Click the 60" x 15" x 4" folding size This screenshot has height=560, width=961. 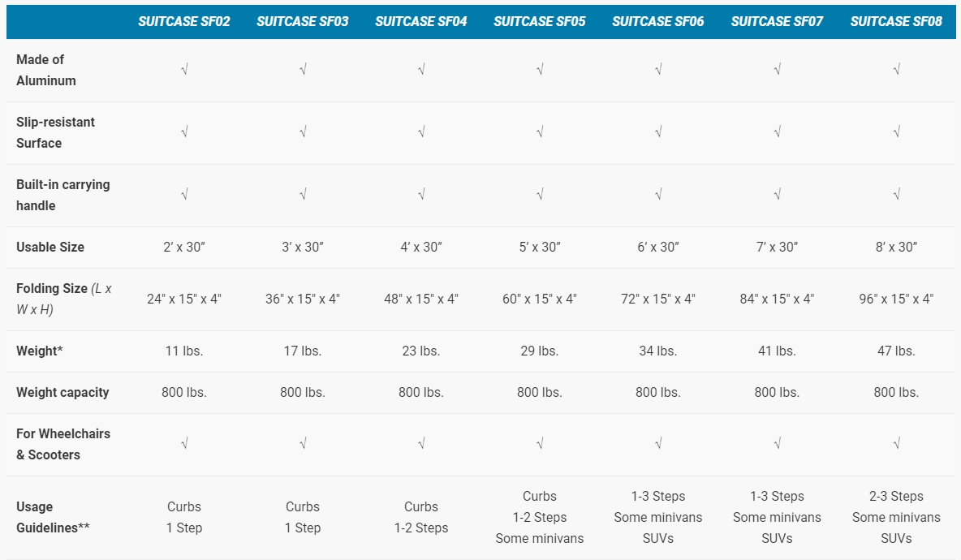[540, 299]
